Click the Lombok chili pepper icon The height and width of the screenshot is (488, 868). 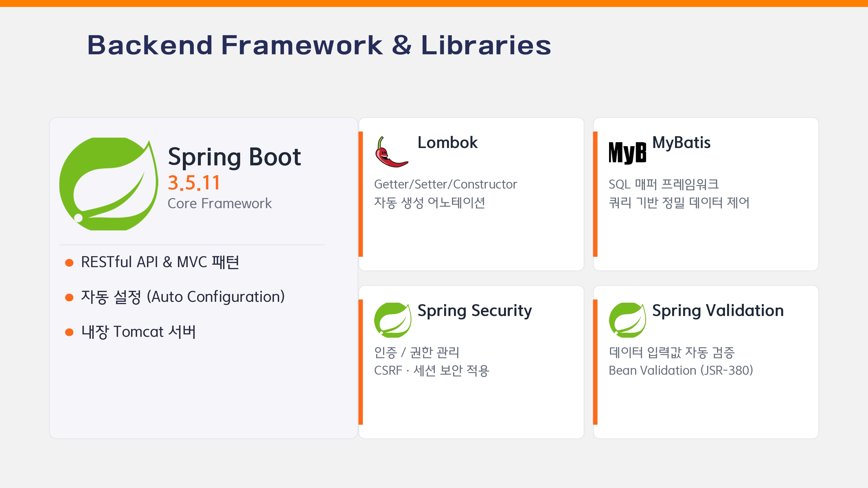click(391, 151)
